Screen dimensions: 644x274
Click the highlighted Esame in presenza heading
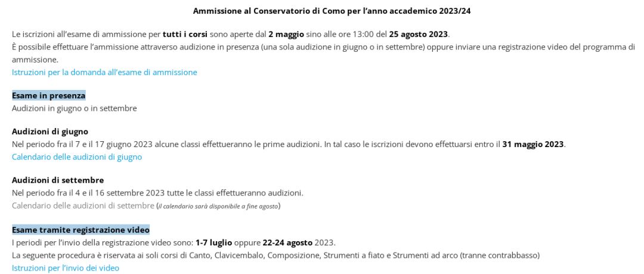coord(49,95)
